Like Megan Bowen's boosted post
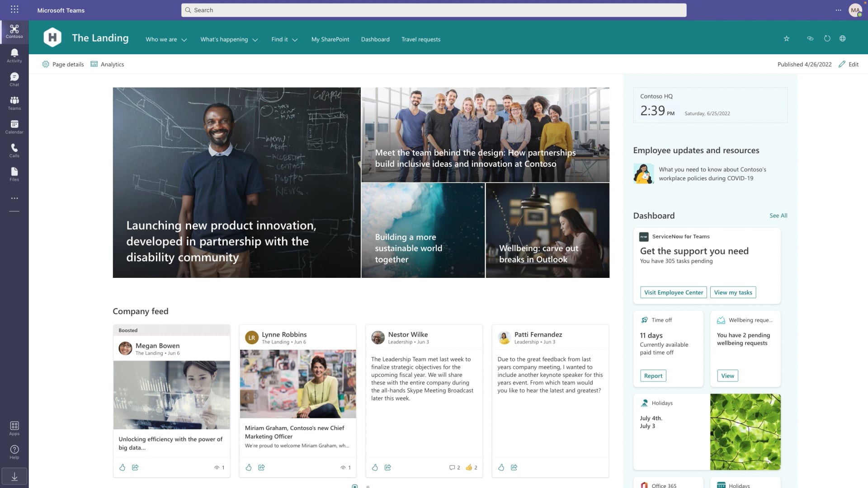Screen dimensions: 868x488 (x=122, y=468)
